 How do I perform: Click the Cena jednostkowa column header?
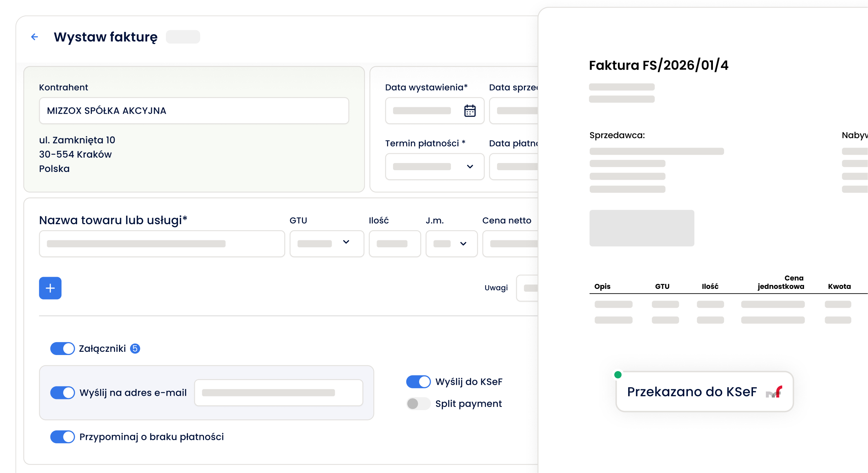pos(781,282)
